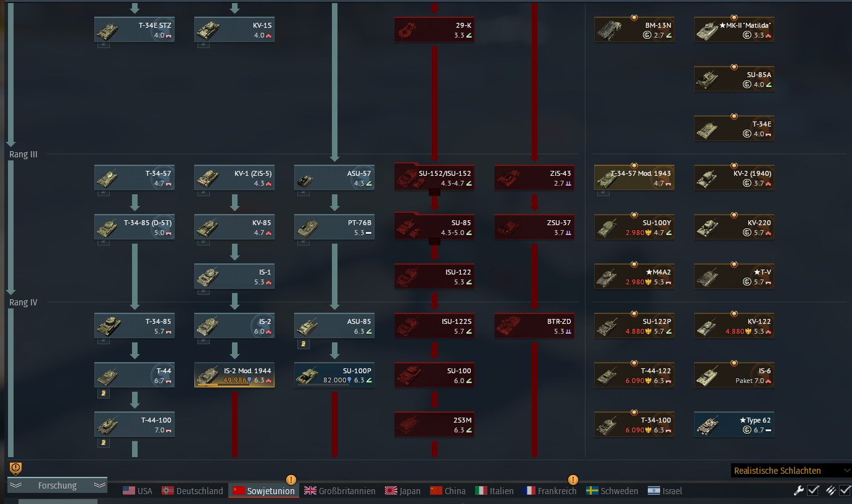Image resolution: width=852 pixels, height=504 pixels.
Task: Select the locked 29-K vehicle card
Action: (x=434, y=30)
